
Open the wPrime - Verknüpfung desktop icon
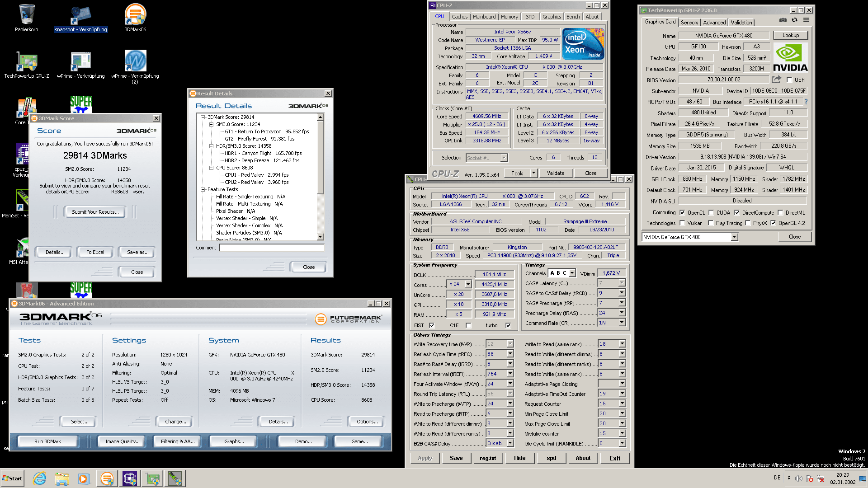[x=81, y=64]
